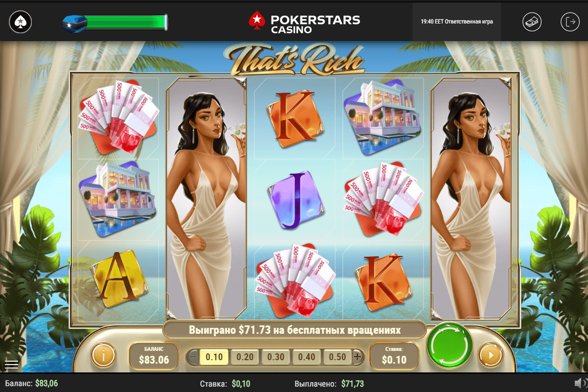
Task: Click the green rewards progress bar
Action: (127, 22)
